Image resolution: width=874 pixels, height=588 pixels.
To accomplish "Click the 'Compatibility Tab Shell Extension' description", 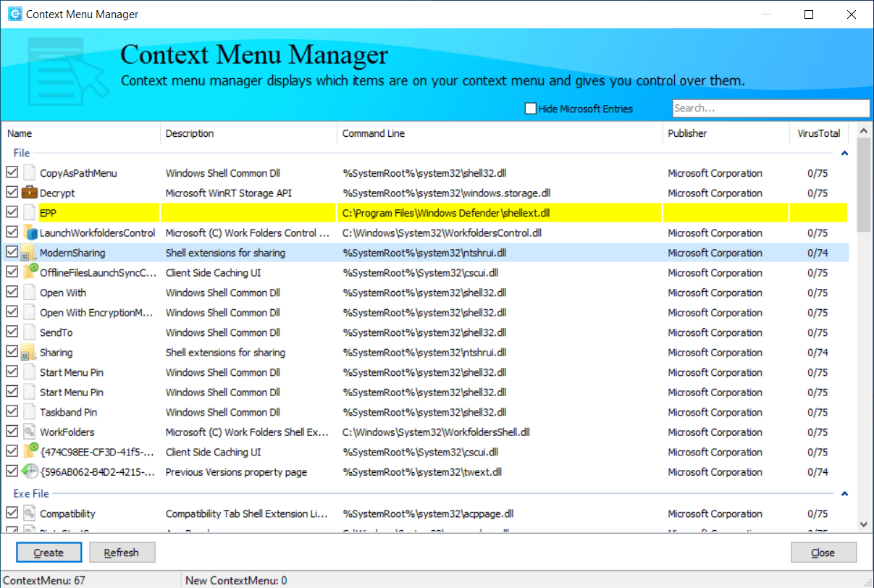I will (248, 513).
